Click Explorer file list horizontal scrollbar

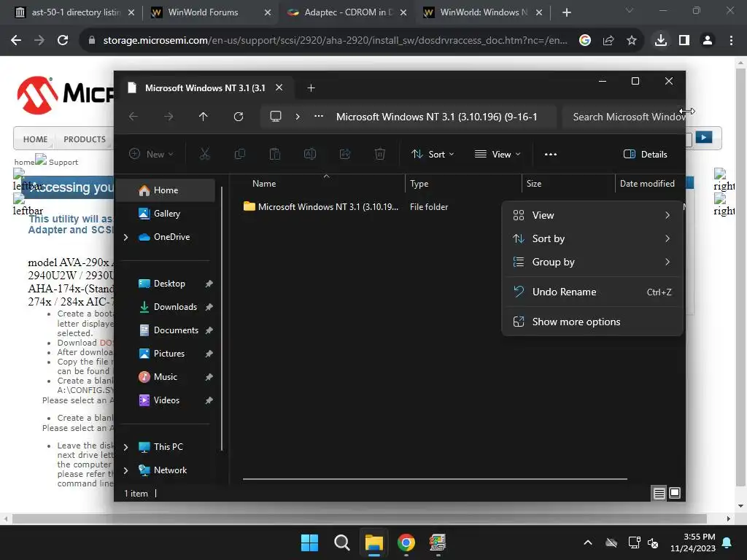(x=435, y=479)
